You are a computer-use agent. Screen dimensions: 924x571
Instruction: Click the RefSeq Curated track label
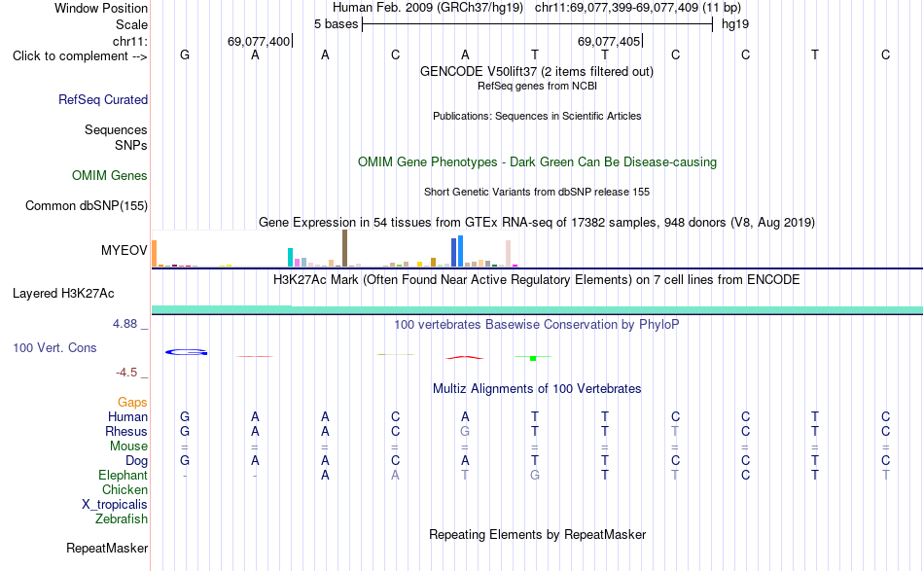103,99
